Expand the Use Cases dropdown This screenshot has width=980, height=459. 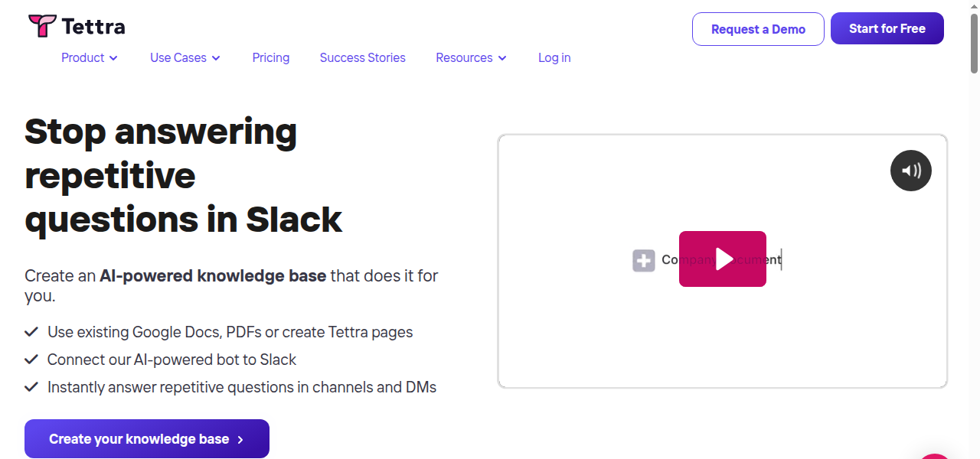[185, 58]
